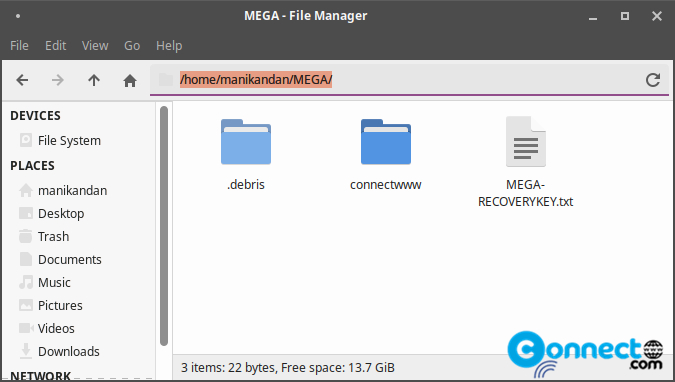
Task: Select the MEGA-RECOVERYKEY.txt file icon
Action: pyautogui.click(x=526, y=141)
